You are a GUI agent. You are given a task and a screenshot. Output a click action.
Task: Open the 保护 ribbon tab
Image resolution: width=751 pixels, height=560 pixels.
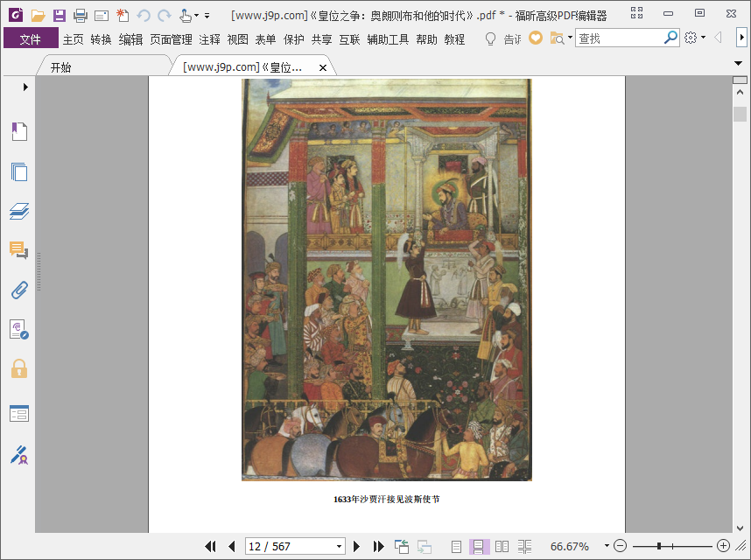click(293, 39)
